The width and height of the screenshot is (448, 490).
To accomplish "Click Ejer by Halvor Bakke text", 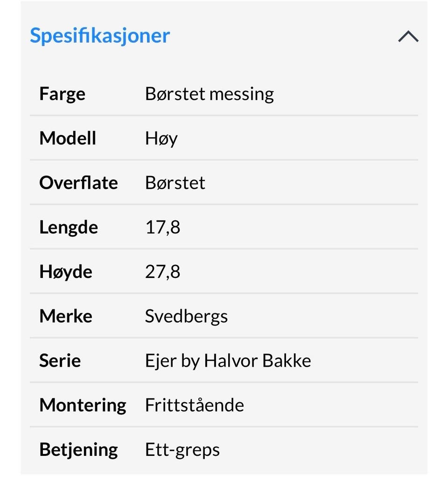I will 228,361.
